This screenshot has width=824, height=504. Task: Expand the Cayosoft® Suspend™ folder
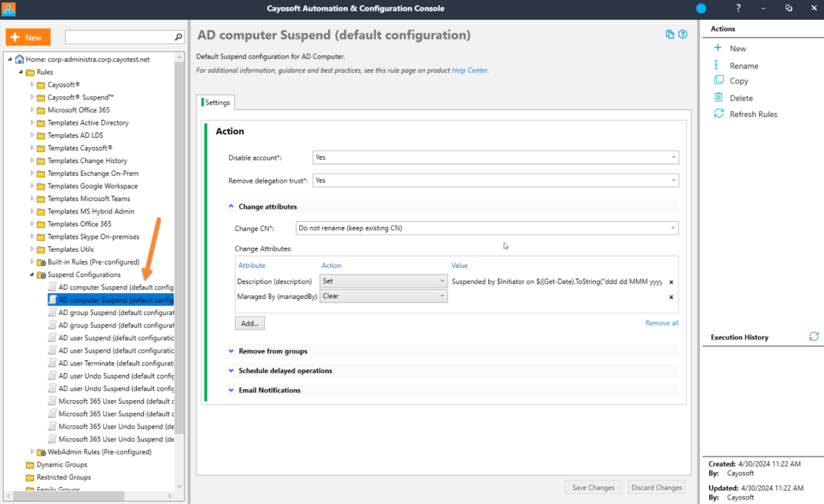click(32, 97)
